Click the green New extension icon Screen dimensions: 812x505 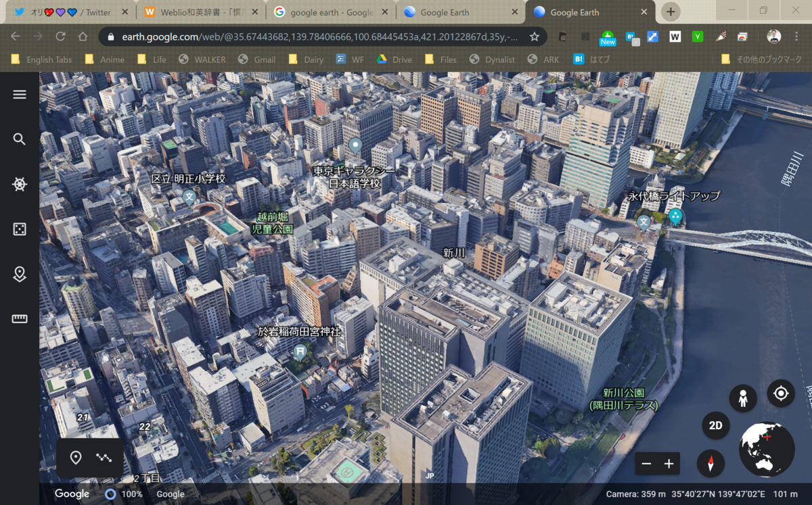pos(608,38)
